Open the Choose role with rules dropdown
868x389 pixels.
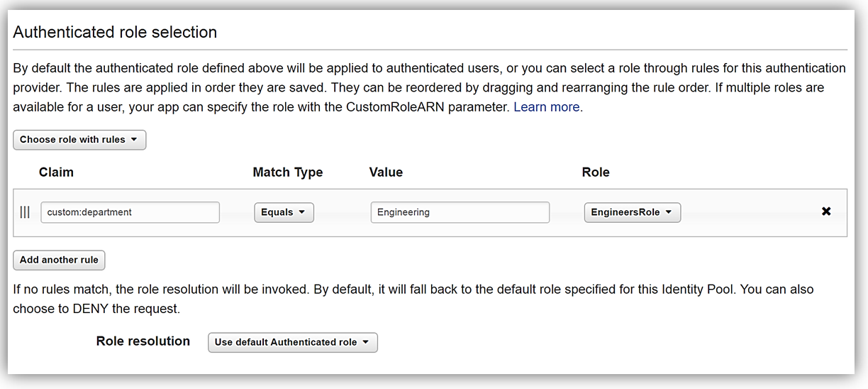click(x=79, y=140)
